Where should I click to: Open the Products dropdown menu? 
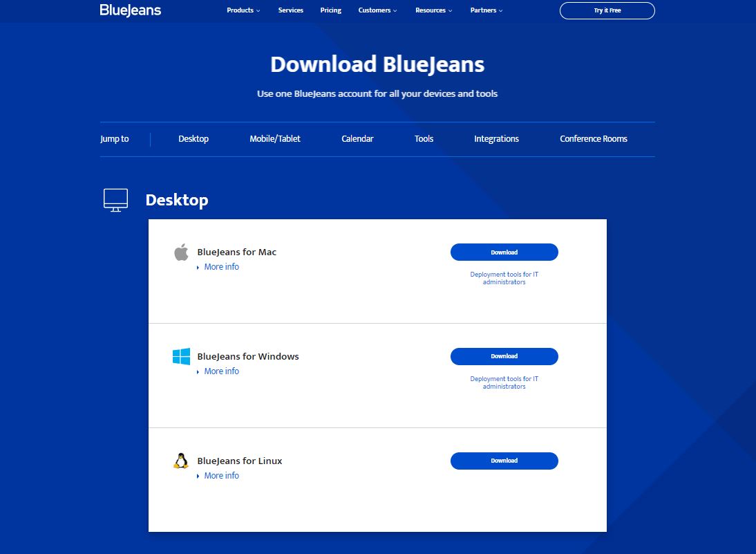tap(243, 10)
